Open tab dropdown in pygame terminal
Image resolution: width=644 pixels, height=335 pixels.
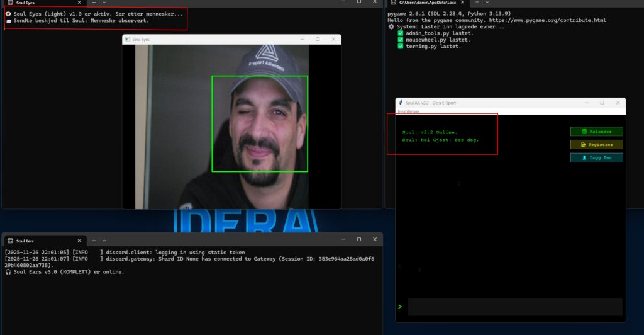pyautogui.click(x=487, y=3)
